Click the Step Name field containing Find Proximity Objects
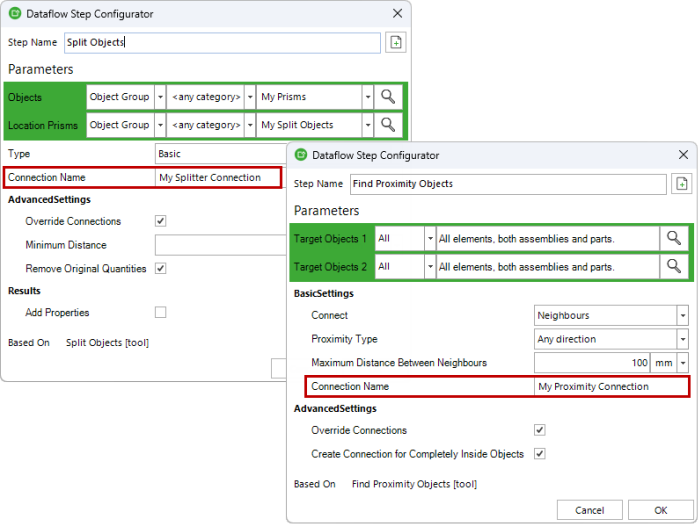The height and width of the screenshot is (525, 700). click(508, 183)
